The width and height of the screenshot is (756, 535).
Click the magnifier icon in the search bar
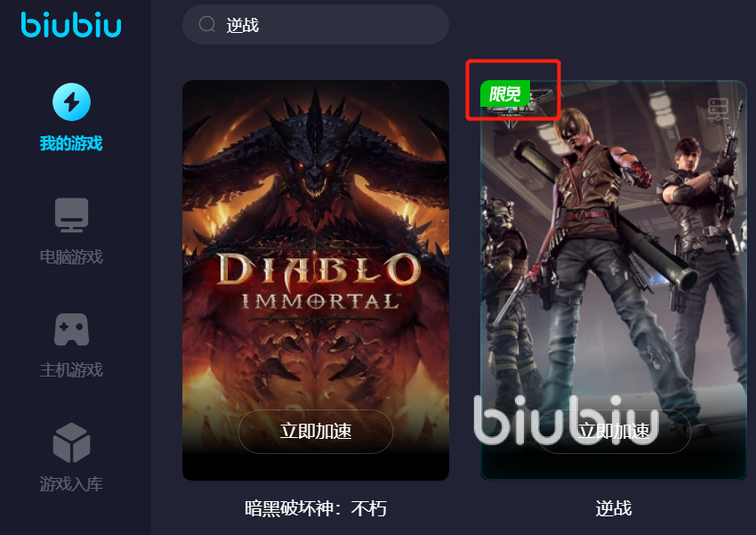pos(207,24)
